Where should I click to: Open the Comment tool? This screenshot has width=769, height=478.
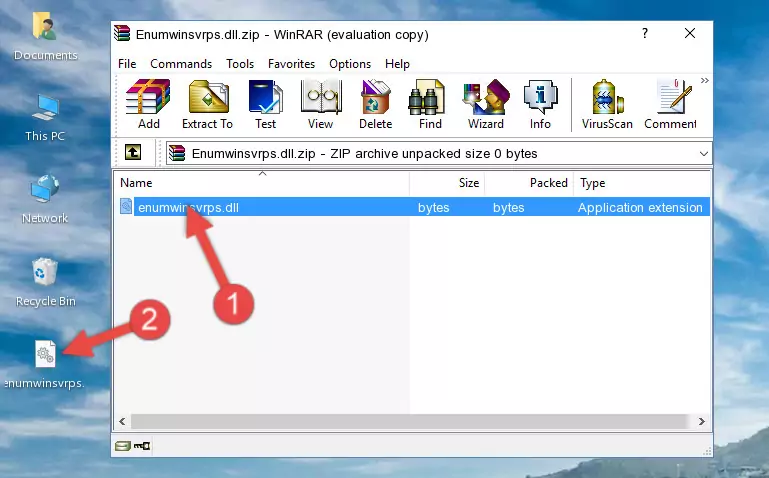click(x=670, y=104)
